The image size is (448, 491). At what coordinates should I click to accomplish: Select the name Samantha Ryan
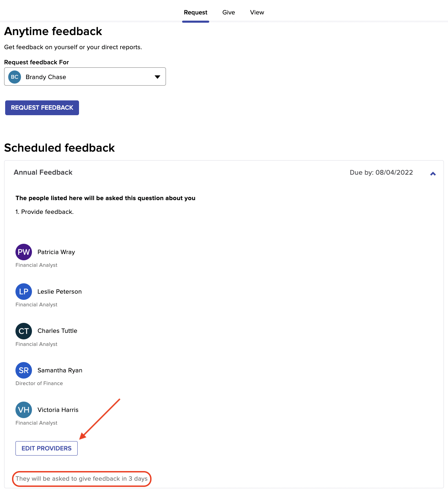pyautogui.click(x=60, y=370)
